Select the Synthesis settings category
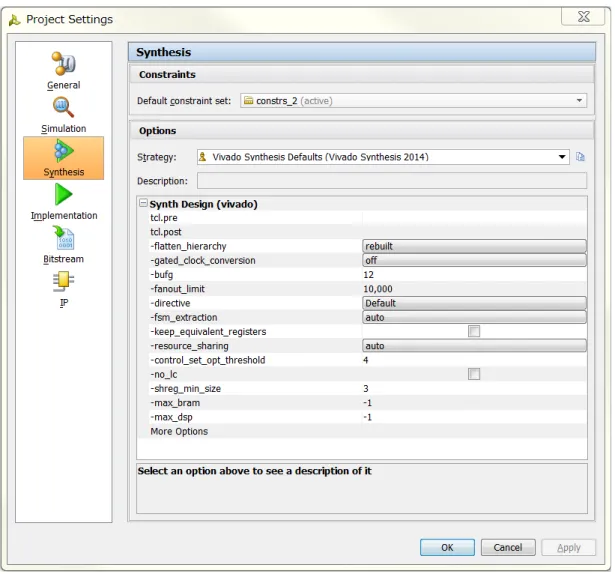This screenshot has height=574, width=615. pos(64,158)
